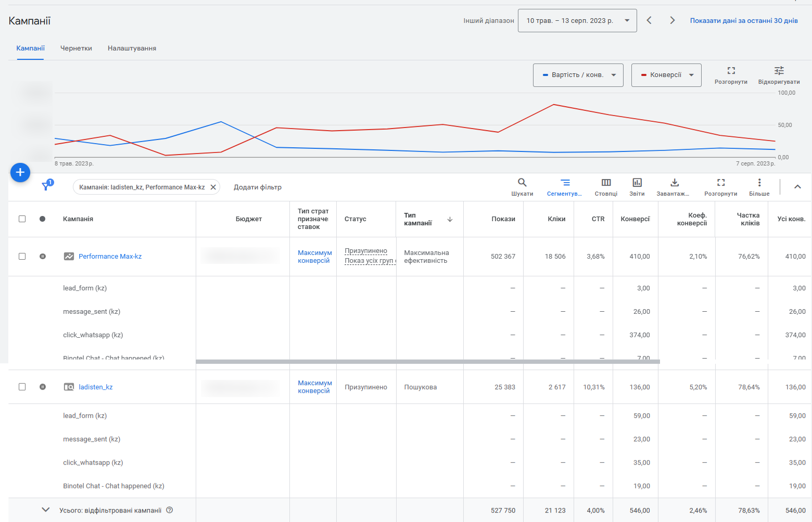Open the Звіти reports icon
The width and height of the screenshot is (812, 522).
click(637, 186)
